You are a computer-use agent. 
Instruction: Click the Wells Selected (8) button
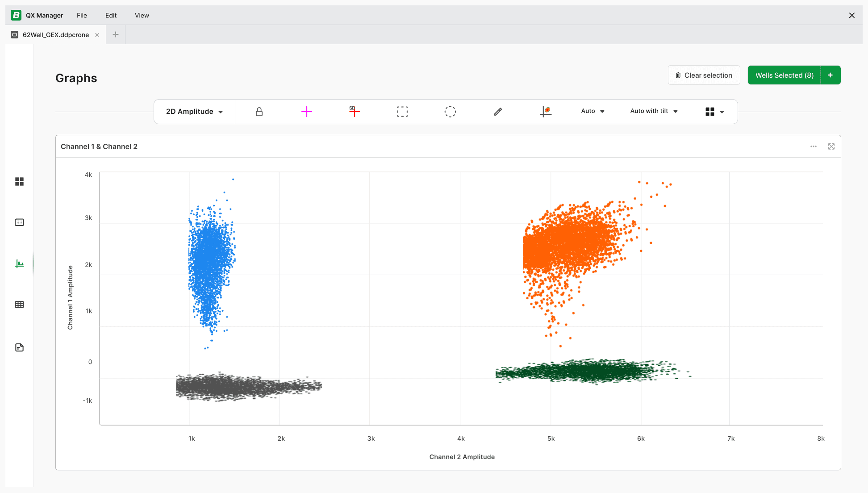coord(784,75)
